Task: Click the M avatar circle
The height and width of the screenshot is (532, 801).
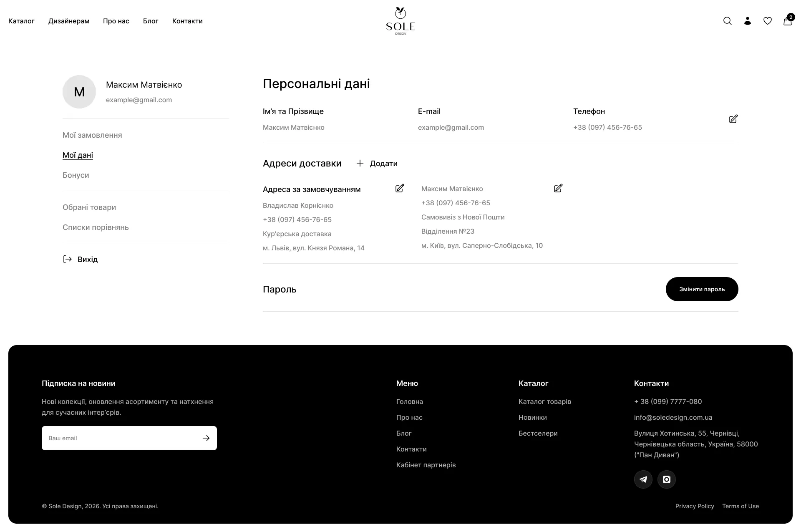Action: click(x=79, y=92)
